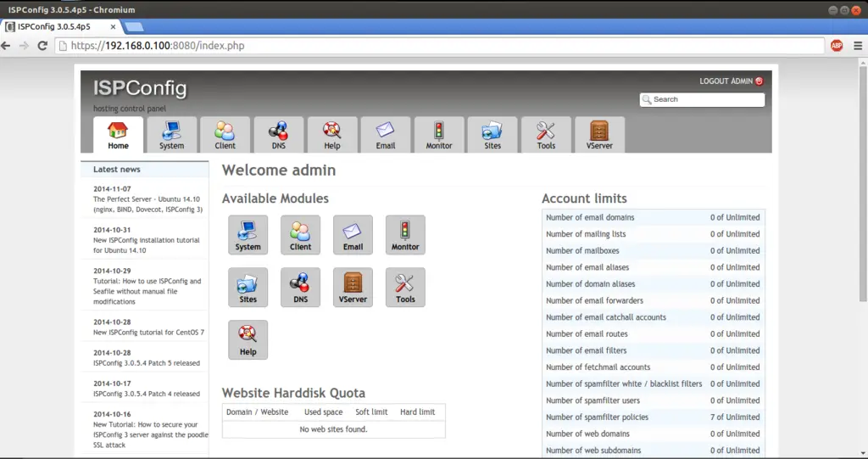The height and width of the screenshot is (459, 868).
Task: Open the VServer tab in top navigation
Action: [x=599, y=135]
